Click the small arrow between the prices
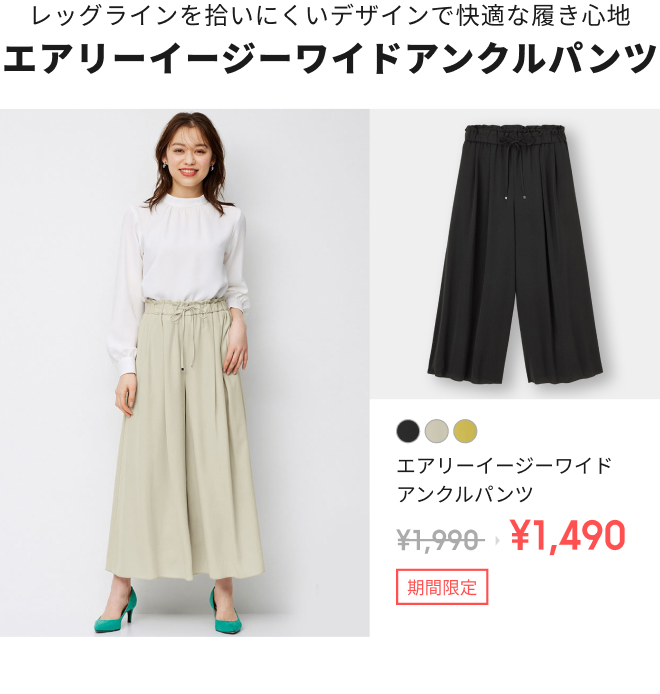The height and width of the screenshot is (694, 660). 497,540
